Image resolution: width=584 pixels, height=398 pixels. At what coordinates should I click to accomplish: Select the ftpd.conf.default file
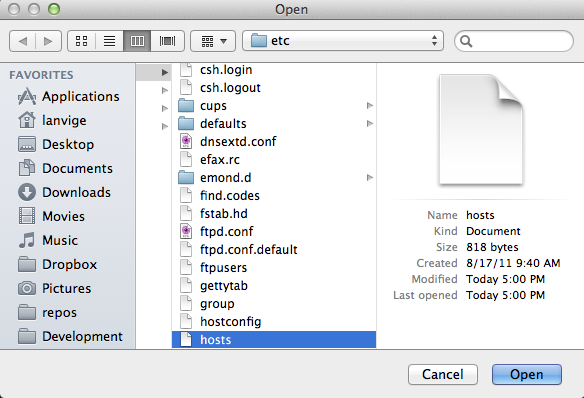click(x=274, y=249)
